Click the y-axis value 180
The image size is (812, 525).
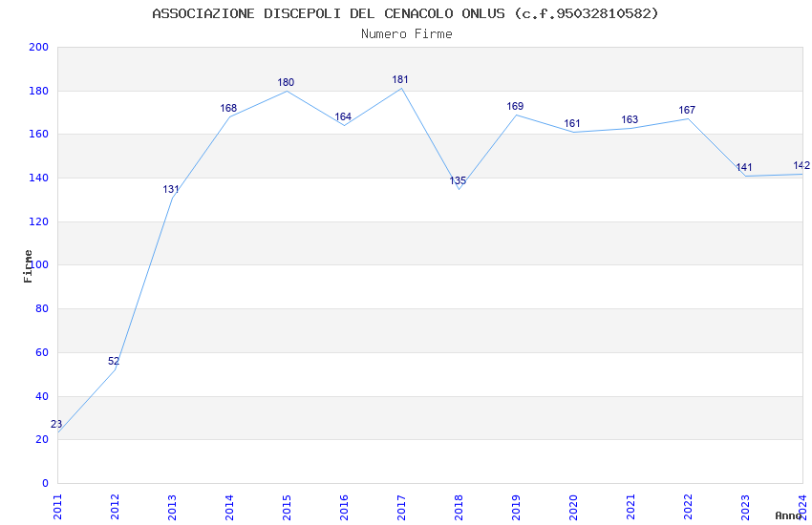click(39, 91)
